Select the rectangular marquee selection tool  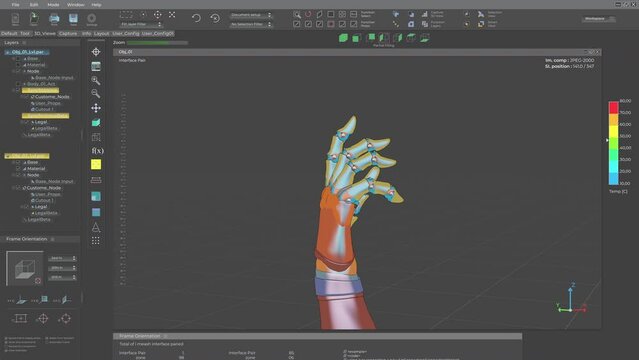pos(126,15)
